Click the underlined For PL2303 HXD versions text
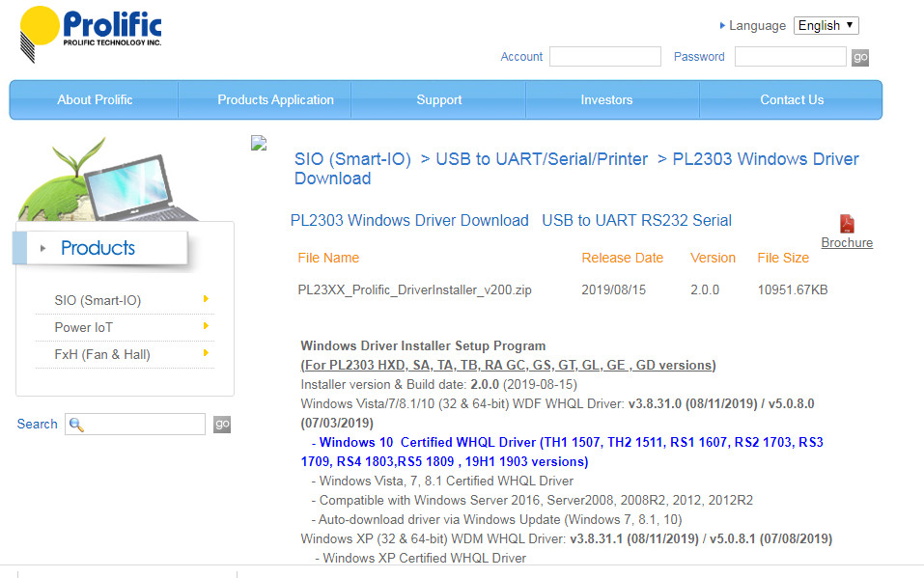This screenshot has width=924, height=578. [x=508, y=366]
